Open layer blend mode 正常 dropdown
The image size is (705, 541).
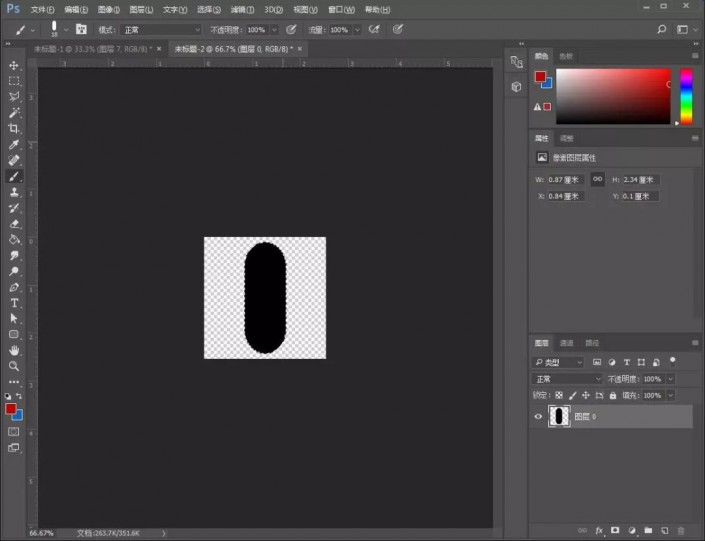(x=567, y=379)
